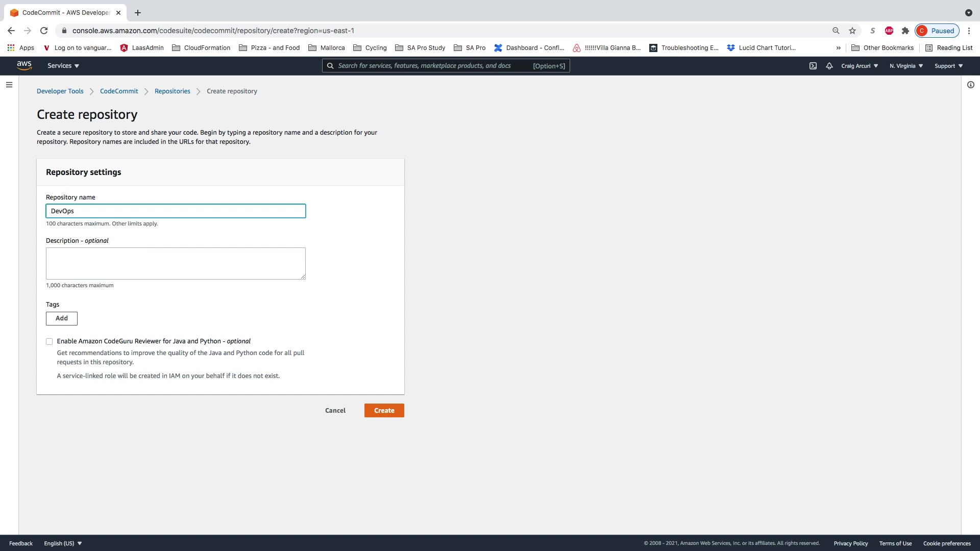Click into the Description text area
The image size is (980, 551).
click(176, 263)
